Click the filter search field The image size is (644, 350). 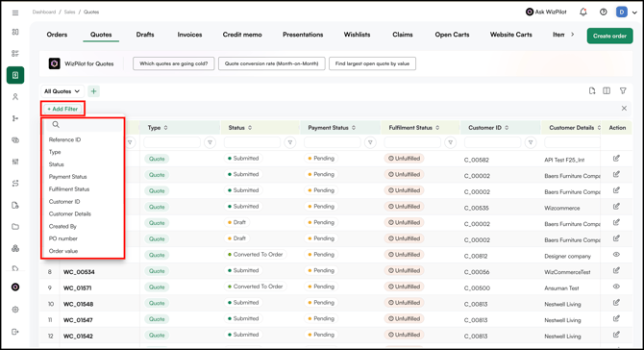[x=84, y=125]
